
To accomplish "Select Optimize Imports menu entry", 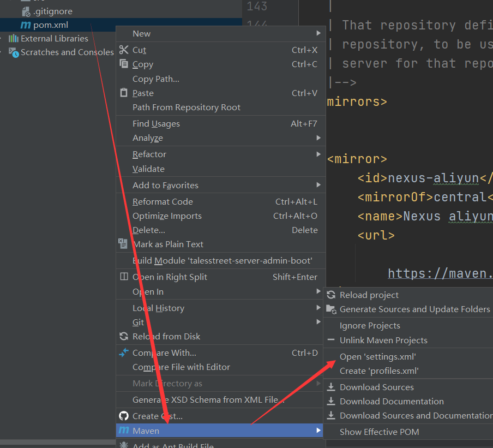I will [221, 216].
